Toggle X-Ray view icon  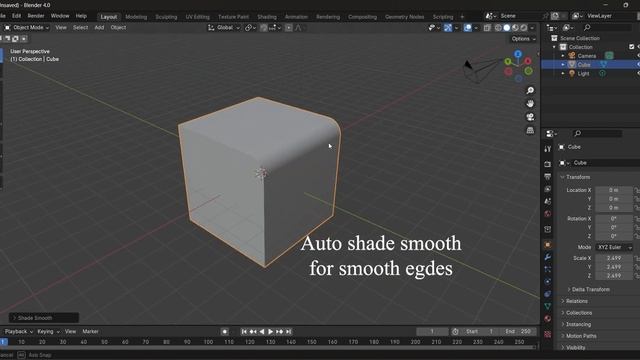pyautogui.click(x=487, y=28)
